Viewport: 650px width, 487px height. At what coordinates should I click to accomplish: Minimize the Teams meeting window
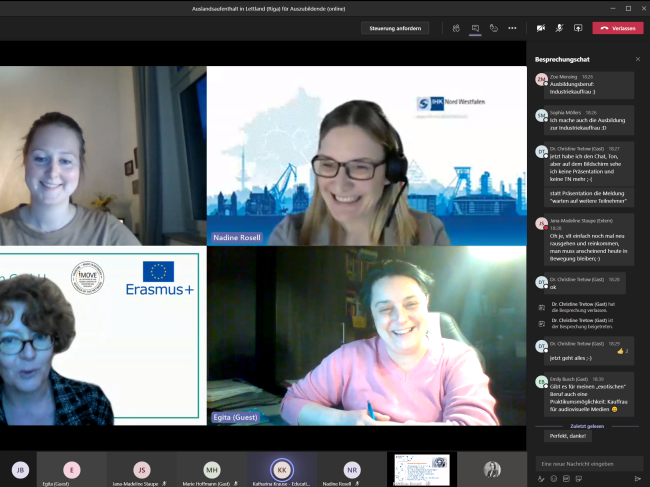(613, 8)
